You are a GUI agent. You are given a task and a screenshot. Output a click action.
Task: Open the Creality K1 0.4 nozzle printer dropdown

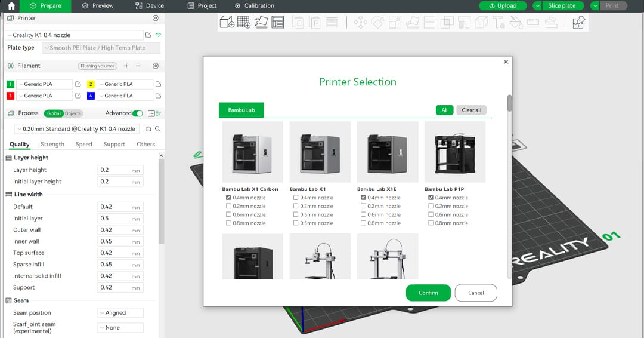75,35
